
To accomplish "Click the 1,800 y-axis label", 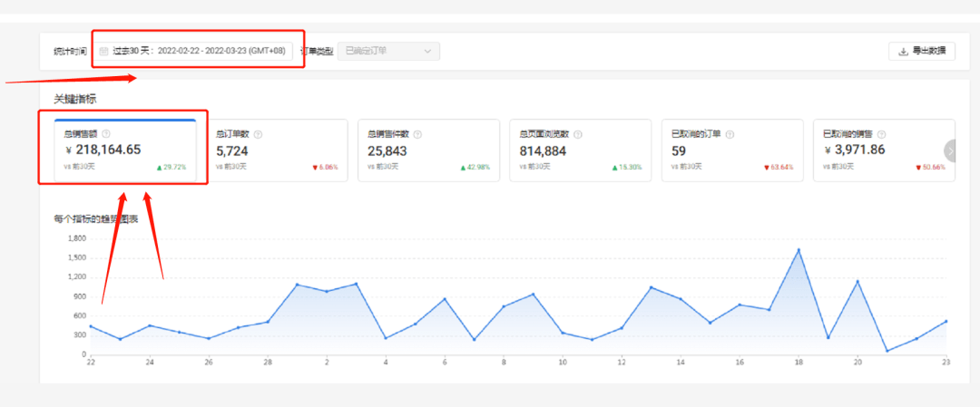I will (x=77, y=238).
